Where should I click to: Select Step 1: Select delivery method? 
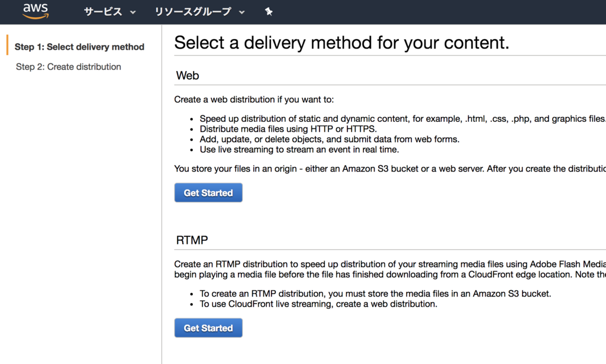(x=79, y=47)
